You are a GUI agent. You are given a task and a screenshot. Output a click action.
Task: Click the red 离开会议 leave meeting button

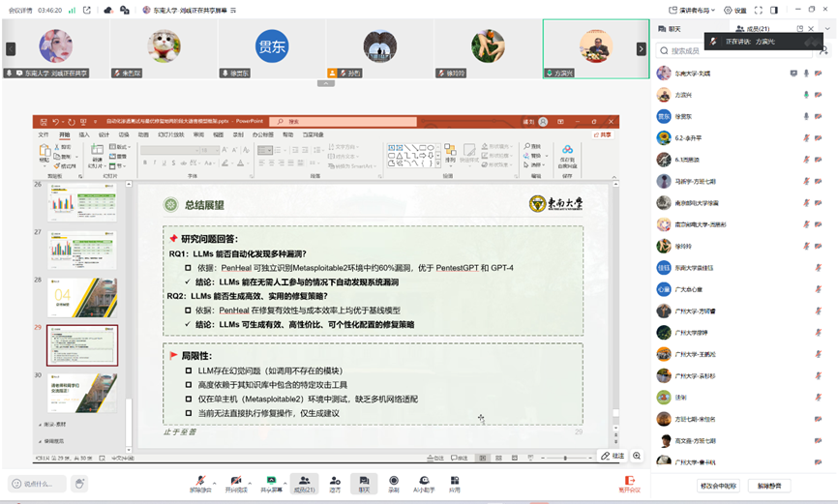pyautogui.click(x=630, y=483)
